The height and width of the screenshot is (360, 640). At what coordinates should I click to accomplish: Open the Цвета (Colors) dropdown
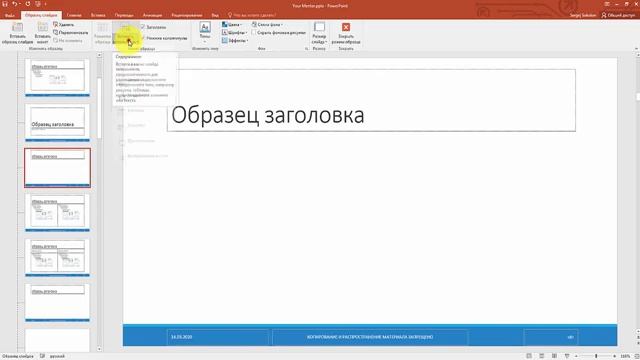pos(232,25)
